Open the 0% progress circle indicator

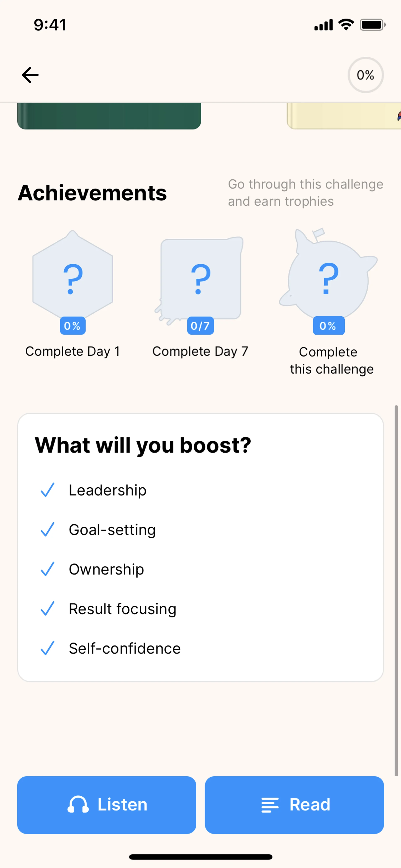(365, 75)
